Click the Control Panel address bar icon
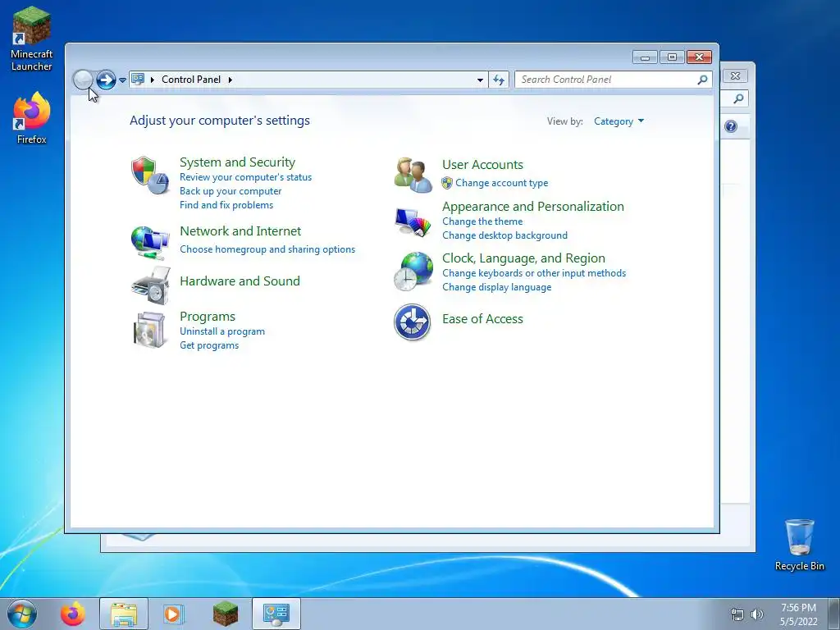The width and height of the screenshot is (840, 630). 138,80
